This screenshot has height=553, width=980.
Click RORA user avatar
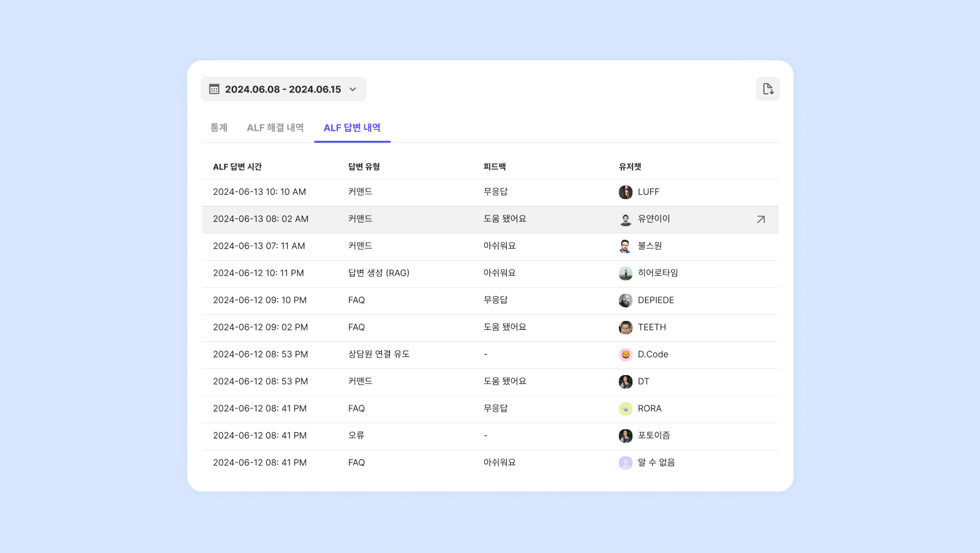point(625,408)
